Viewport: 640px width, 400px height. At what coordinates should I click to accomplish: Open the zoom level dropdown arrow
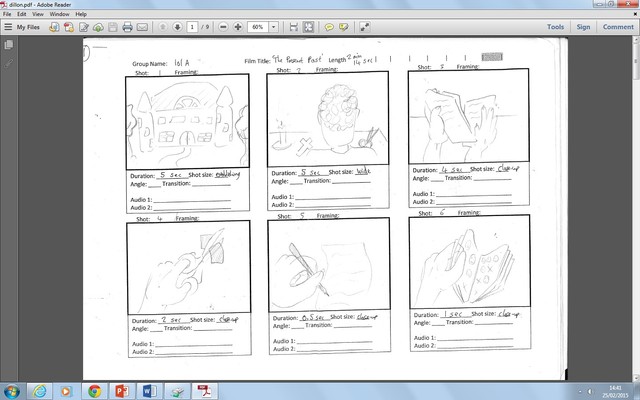273,27
